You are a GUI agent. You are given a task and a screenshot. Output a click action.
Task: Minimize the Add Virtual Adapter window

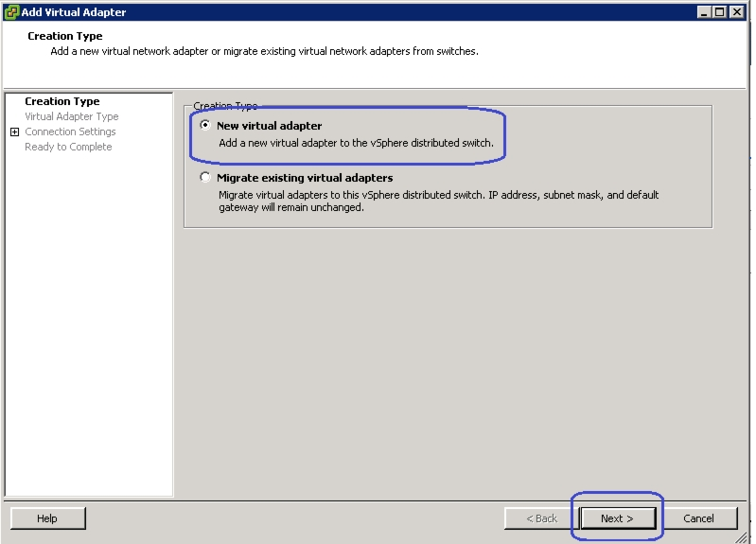point(705,12)
